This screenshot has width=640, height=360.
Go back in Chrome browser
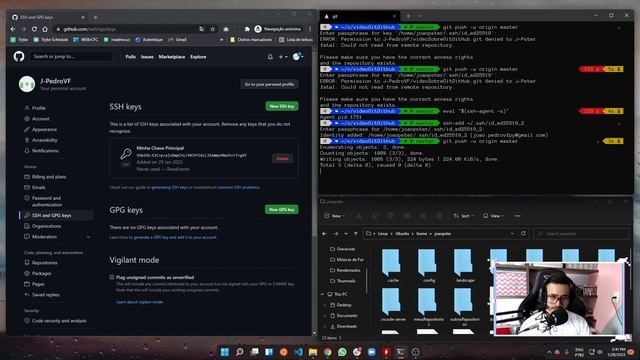(13, 29)
